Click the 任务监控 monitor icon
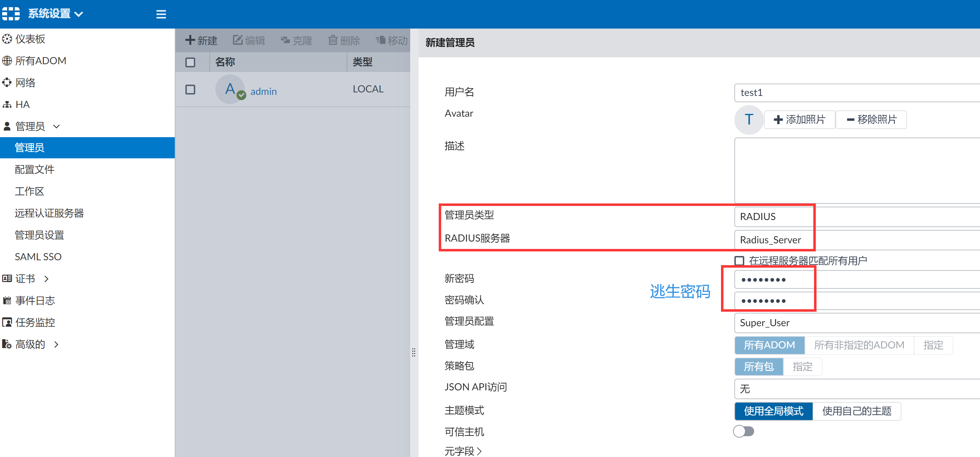Image resolution: width=980 pixels, height=457 pixels. pyautogui.click(x=7, y=323)
